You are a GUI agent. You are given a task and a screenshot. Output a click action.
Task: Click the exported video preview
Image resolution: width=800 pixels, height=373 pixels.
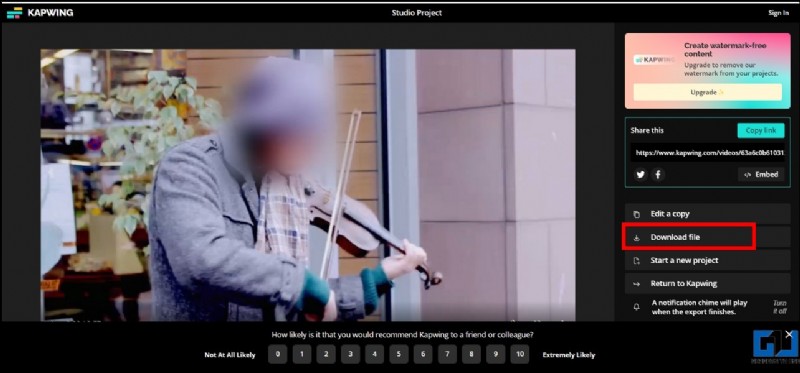pyautogui.click(x=308, y=185)
